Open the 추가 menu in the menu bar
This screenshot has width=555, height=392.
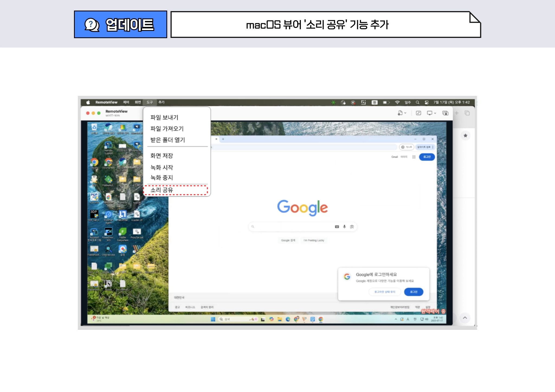pos(161,102)
